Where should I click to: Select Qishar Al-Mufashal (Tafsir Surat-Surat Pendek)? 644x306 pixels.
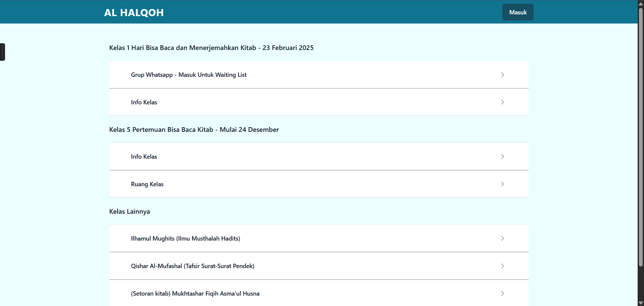pyautogui.click(x=193, y=266)
